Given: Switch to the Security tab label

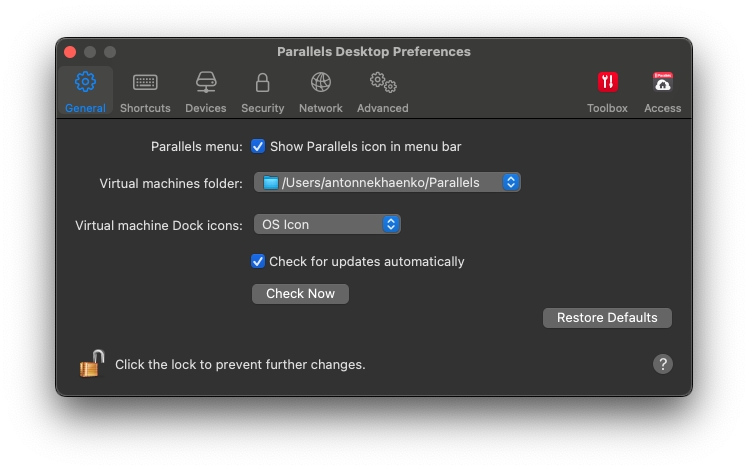Looking at the screenshot, I should tap(262, 108).
